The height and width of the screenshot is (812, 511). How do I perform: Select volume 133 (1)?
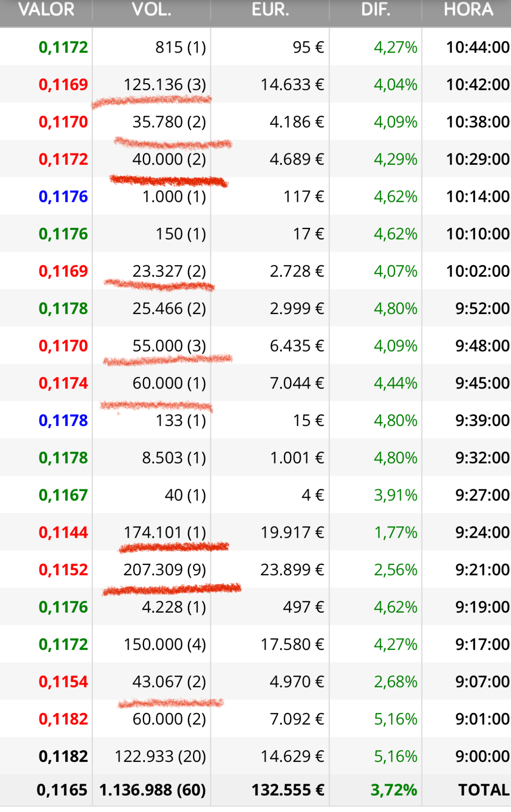click(x=181, y=421)
